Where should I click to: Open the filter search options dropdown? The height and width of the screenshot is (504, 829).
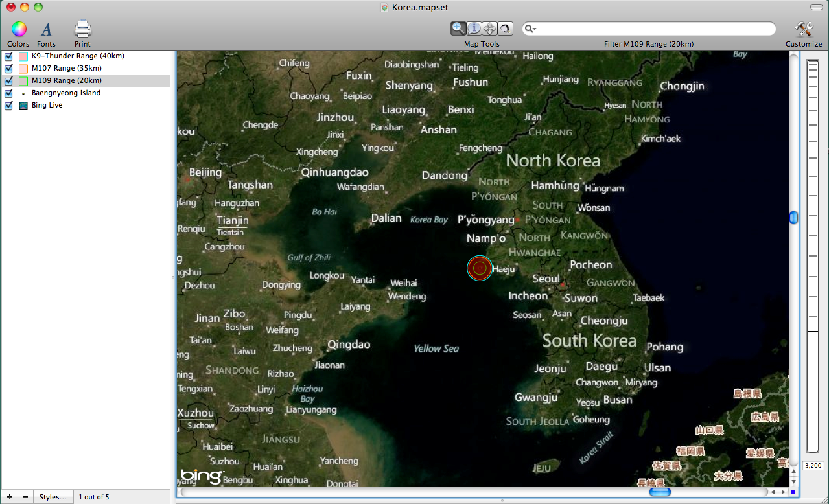tap(531, 29)
